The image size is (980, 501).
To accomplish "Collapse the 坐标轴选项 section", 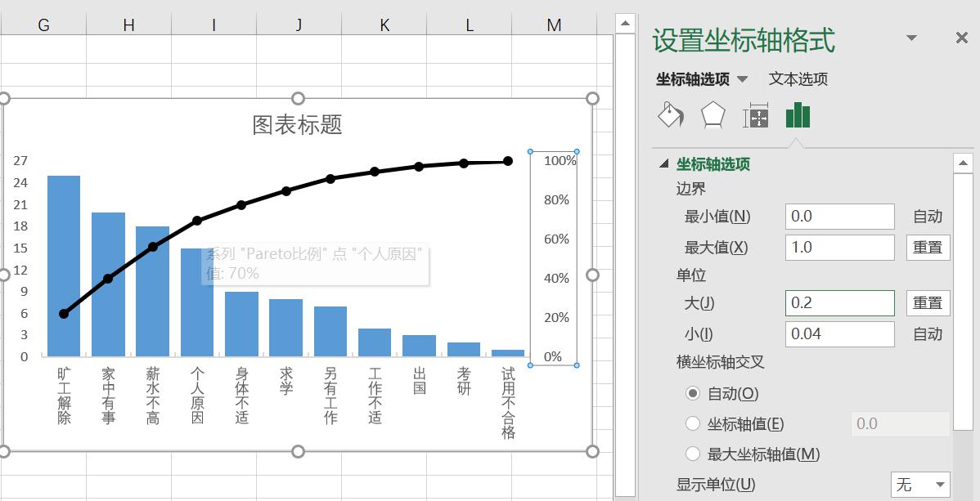I will tap(663, 164).
